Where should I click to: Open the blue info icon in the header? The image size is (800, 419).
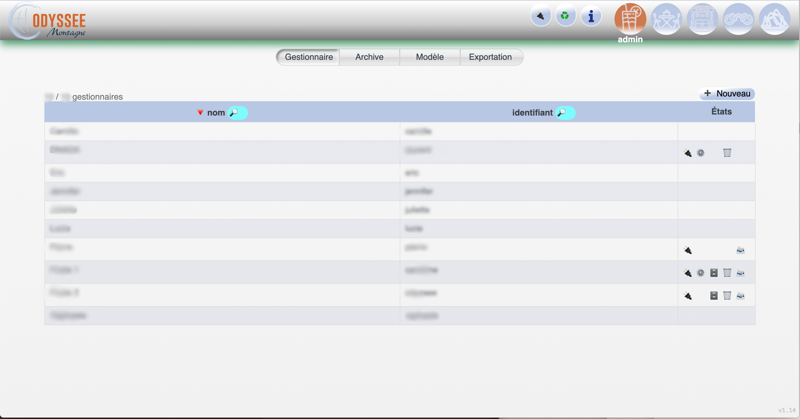point(591,17)
